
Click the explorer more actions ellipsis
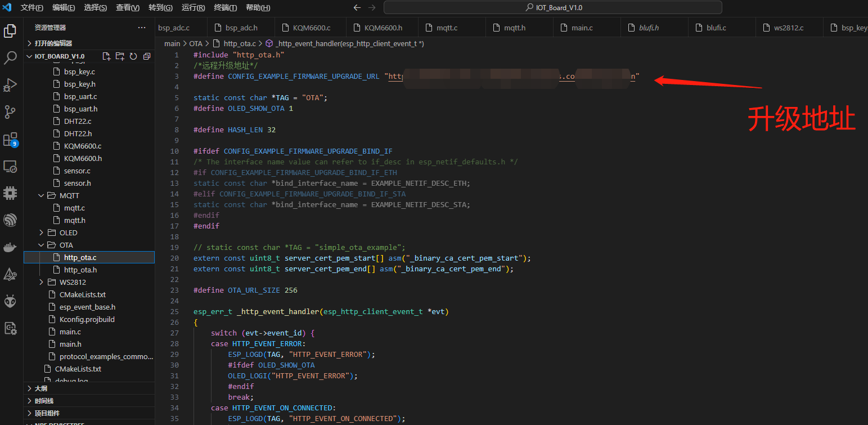(x=142, y=28)
